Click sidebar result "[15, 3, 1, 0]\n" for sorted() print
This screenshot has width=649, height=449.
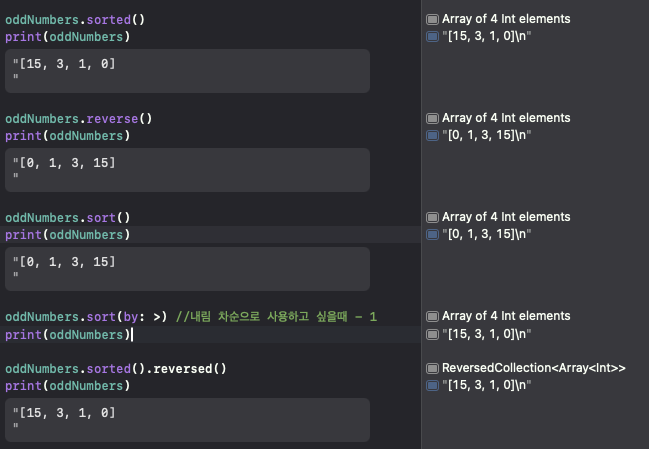(x=486, y=36)
